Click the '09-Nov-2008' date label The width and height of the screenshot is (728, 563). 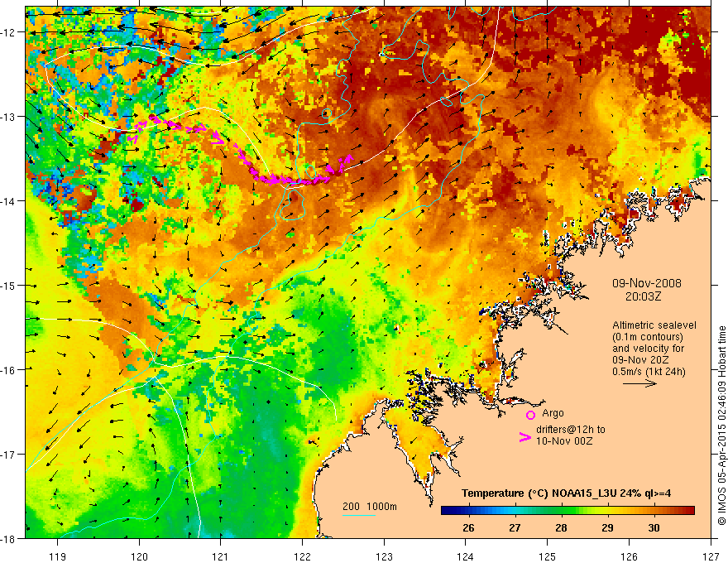click(647, 283)
